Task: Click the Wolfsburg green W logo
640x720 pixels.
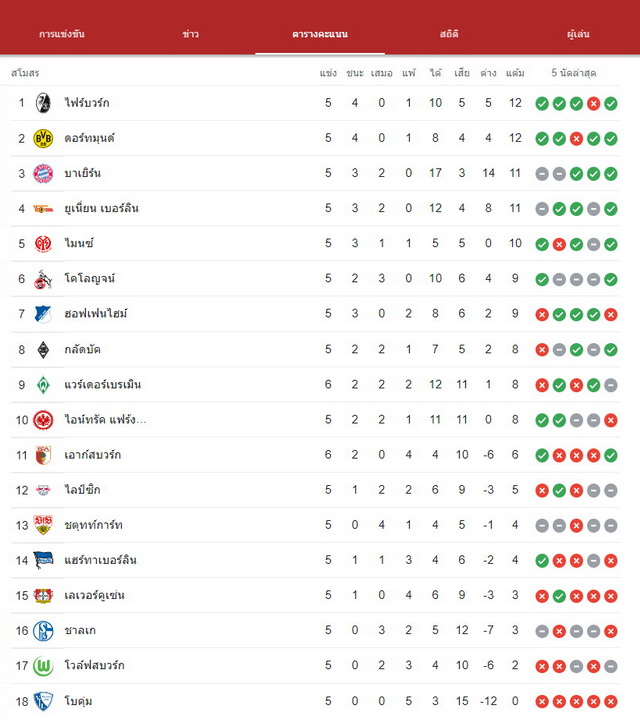Action: 43,666
